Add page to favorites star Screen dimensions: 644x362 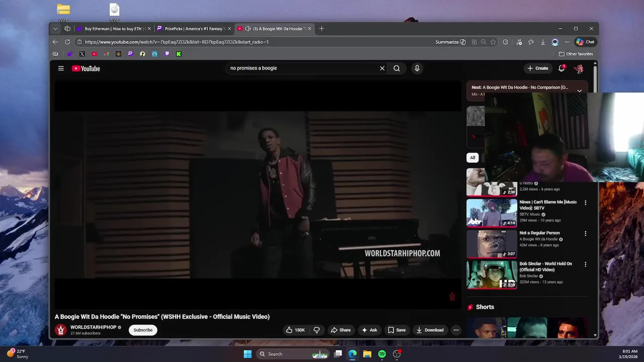click(493, 42)
